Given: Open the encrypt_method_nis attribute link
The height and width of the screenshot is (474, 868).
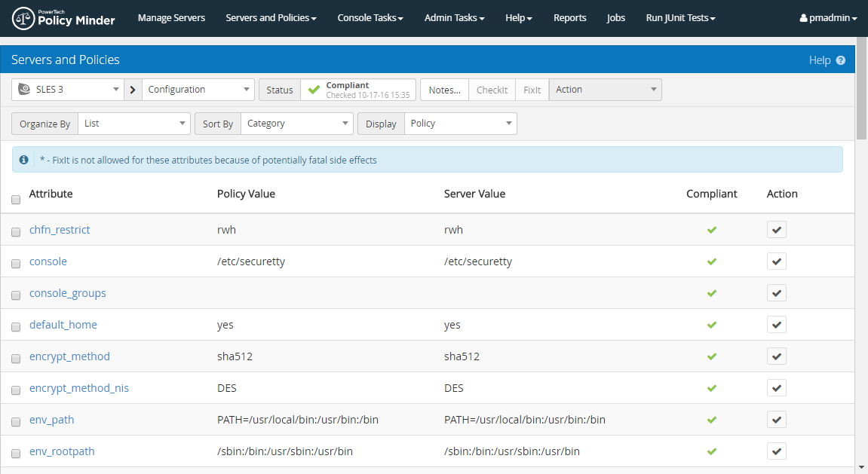Looking at the screenshot, I should click(x=79, y=388).
